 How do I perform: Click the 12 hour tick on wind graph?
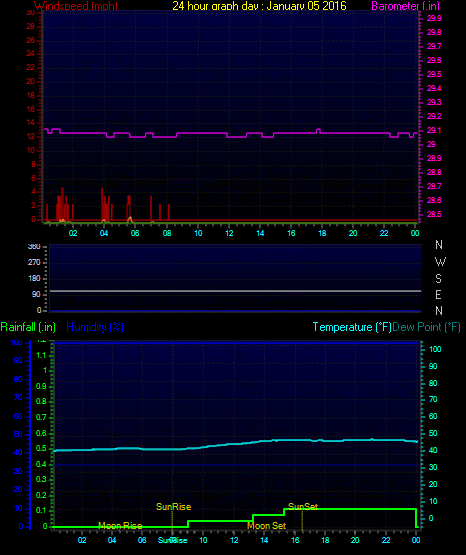click(229, 233)
